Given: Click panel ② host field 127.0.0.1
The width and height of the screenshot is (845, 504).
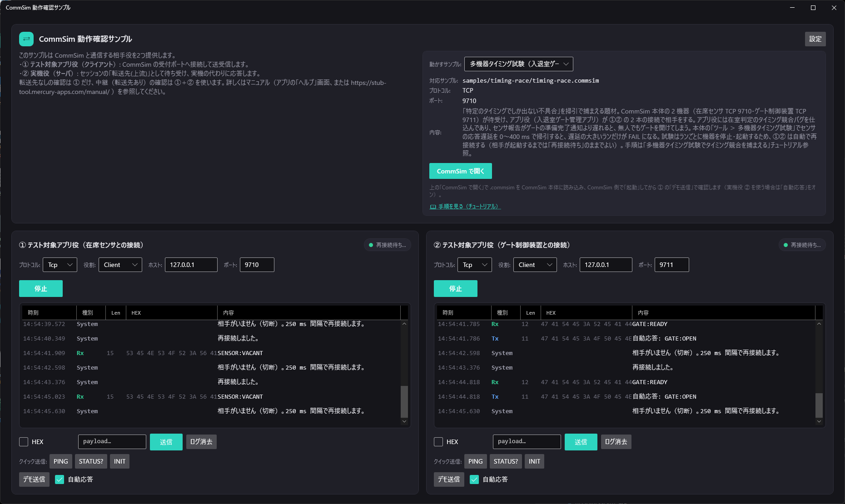Looking at the screenshot, I should pyautogui.click(x=606, y=265).
